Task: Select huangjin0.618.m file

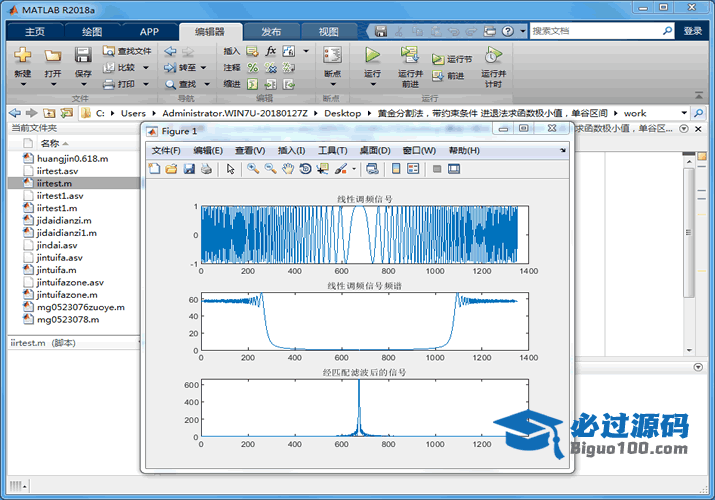Action: click(x=74, y=159)
